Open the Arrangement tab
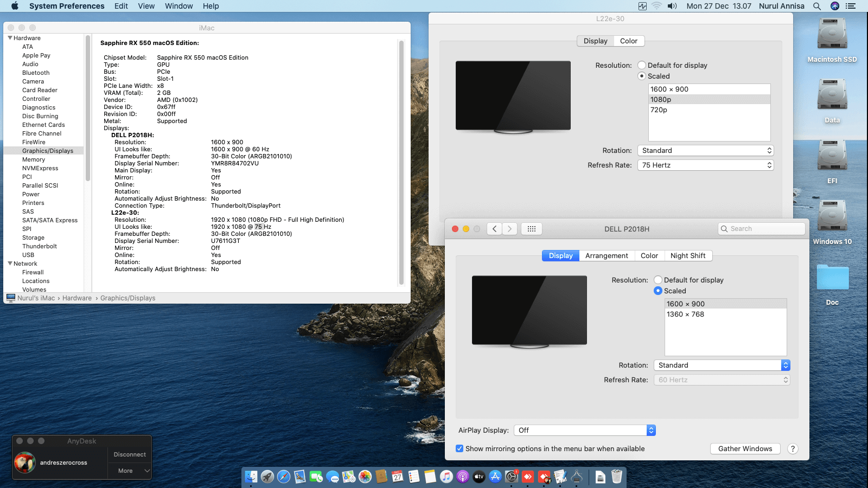The width and height of the screenshot is (868, 488). point(607,256)
